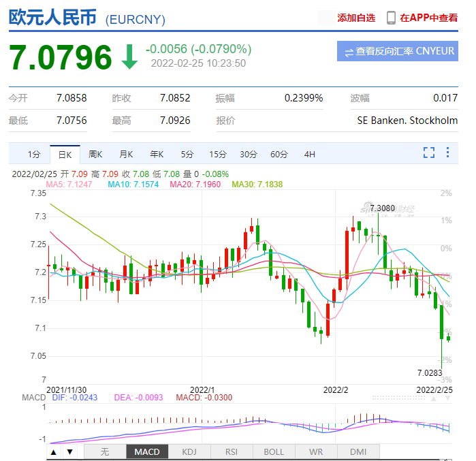Click the 最高 value 7.0926

click(x=175, y=121)
